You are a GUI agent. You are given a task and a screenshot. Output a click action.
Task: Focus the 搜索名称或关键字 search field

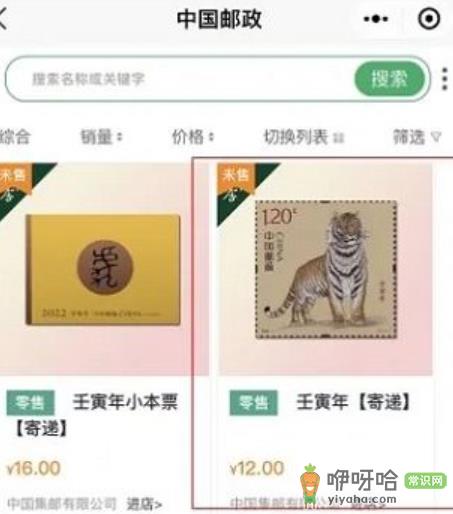point(180,79)
